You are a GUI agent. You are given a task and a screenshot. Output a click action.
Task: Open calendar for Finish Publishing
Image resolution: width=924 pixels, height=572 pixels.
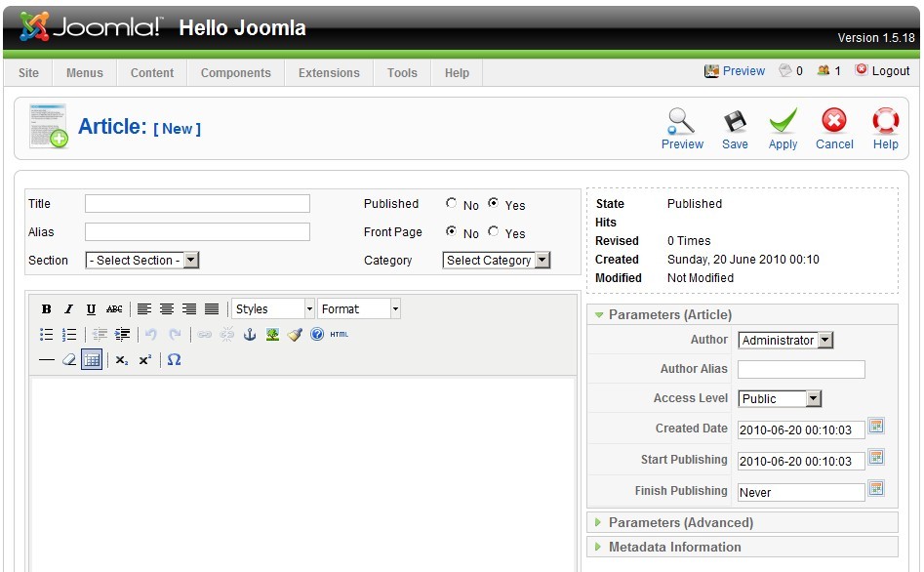876,488
